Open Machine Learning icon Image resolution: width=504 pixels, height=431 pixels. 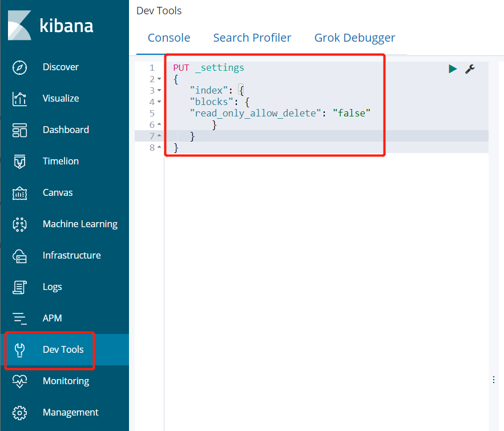[x=19, y=224]
